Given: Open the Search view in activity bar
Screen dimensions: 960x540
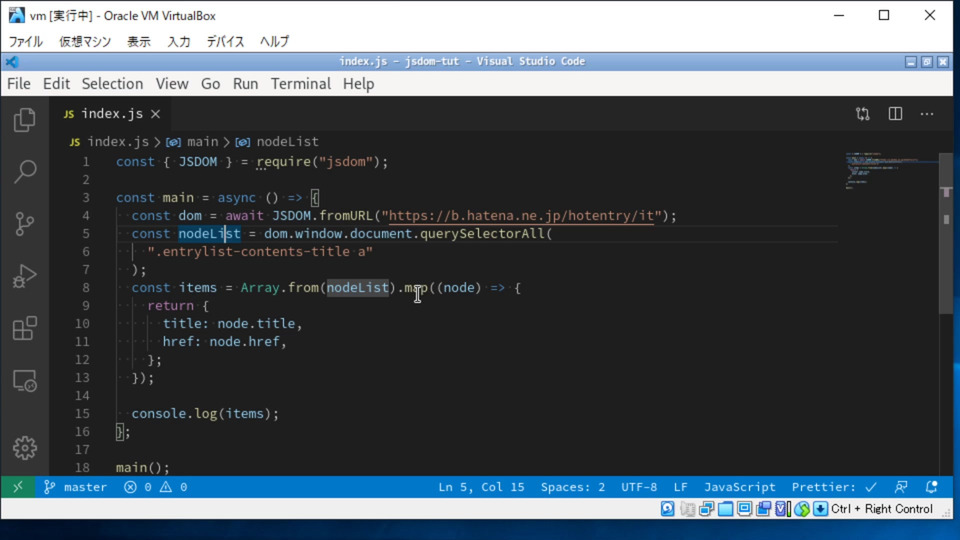Looking at the screenshot, I should pyautogui.click(x=24, y=171).
